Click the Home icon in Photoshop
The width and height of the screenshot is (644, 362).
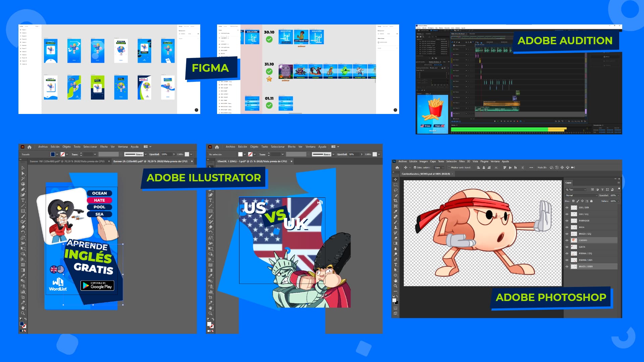pos(397,167)
